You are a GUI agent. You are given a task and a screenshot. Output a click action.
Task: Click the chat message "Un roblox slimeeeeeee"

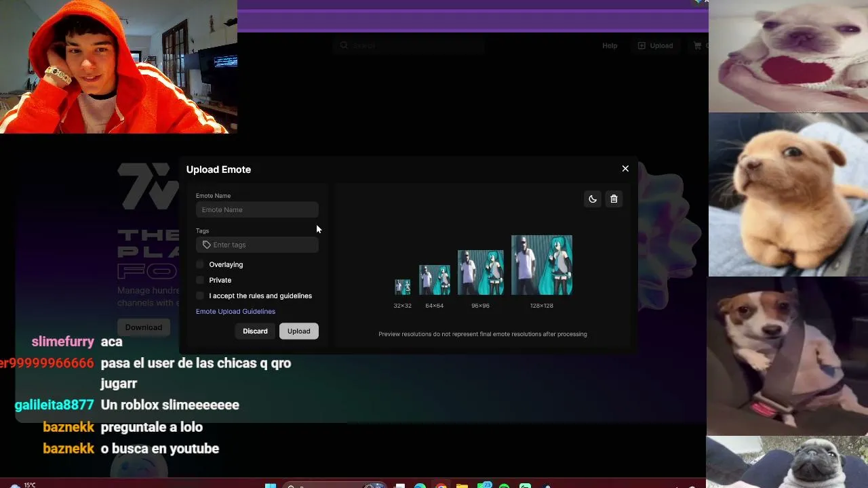point(170,405)
